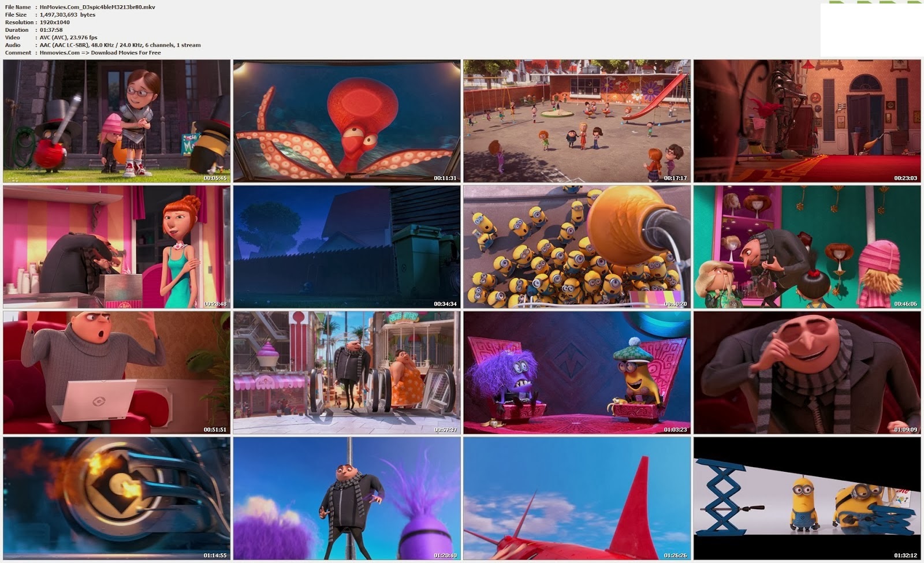Open the red rocket thumbnail at 01:26:26
The height and width of the screenshot is (563, 924).
pyautogui.click(x=577, y=498)
